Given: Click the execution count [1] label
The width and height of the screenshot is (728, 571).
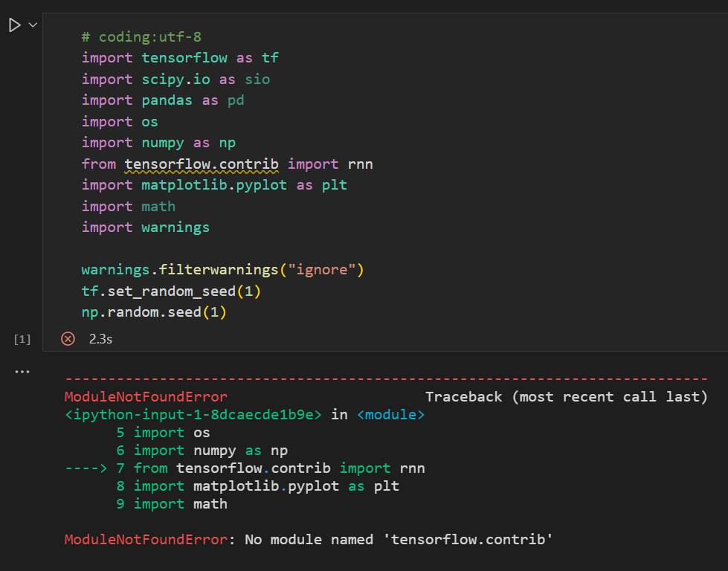Looking at the screenshot, I should click(22, 339).
